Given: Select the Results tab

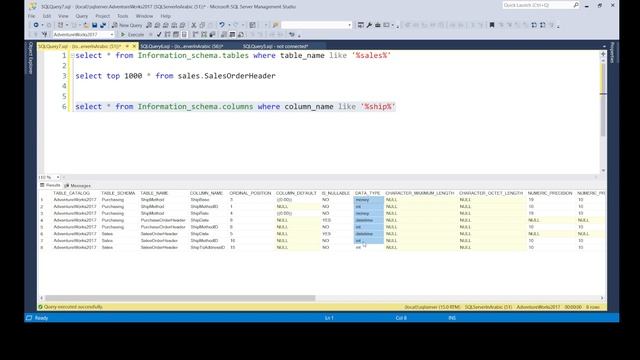Looking at the screenshot, I should tap(50, 185).
